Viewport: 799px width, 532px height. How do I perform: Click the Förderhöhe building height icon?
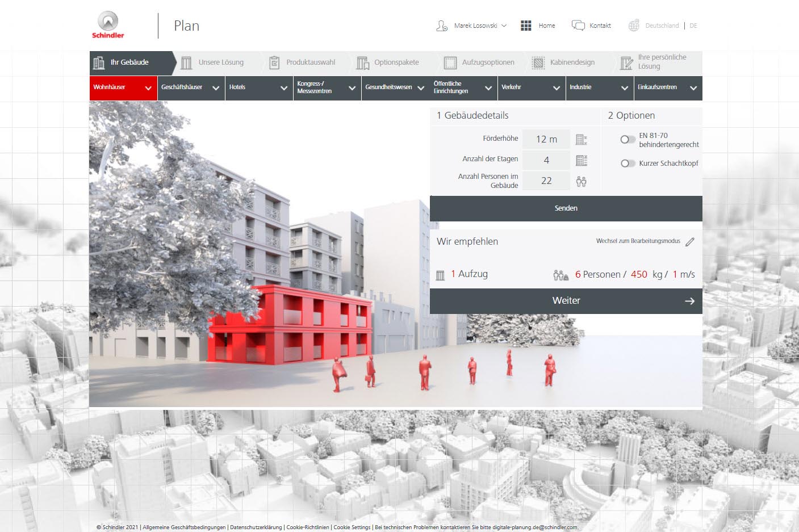(x=581, y=140)
